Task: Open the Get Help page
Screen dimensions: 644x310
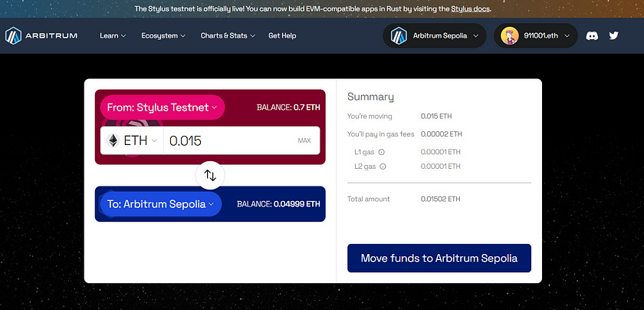Action: (x=282, y=36)
